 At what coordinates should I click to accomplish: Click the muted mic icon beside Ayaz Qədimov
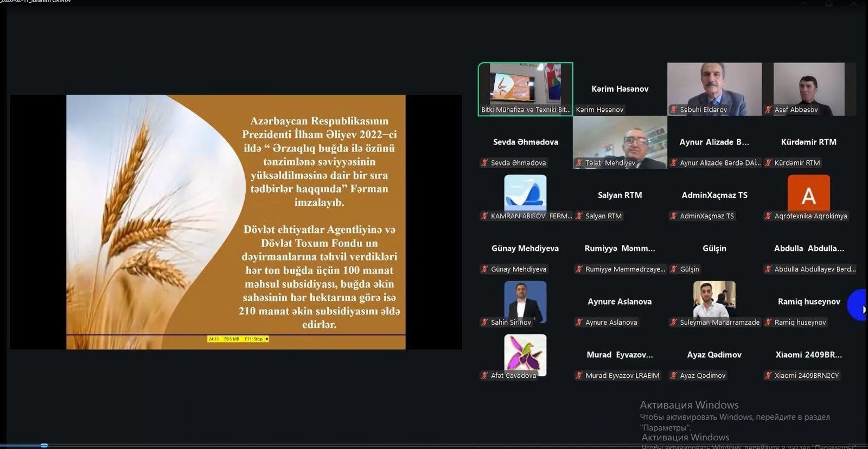[674, 376]
